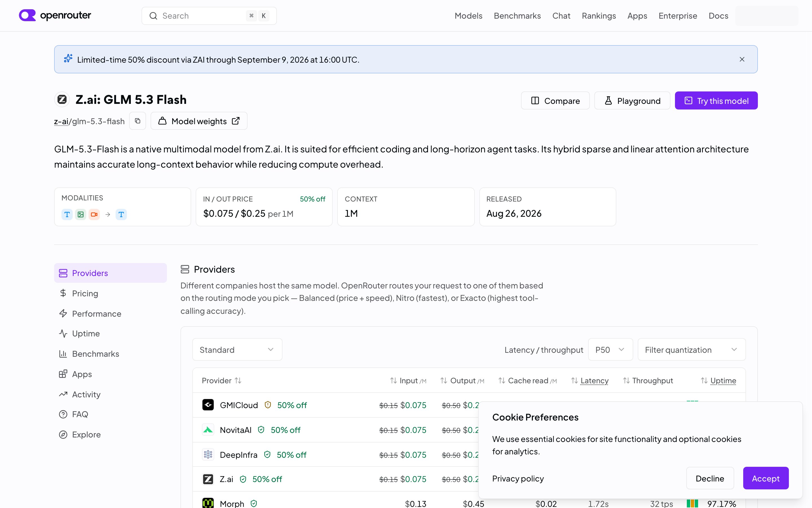The height and width of the screenshot is (508, 812).
Task: Click the Z.ai model avatar icon
Action: tap(62, 99)
